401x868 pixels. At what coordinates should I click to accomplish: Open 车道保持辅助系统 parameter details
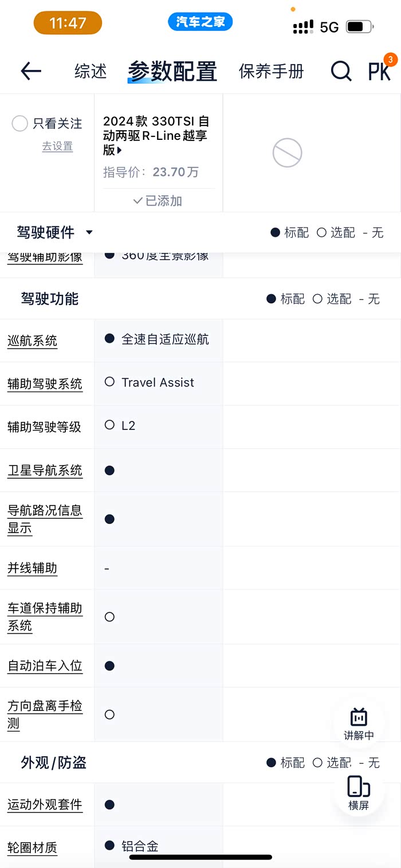pos(45,616)
